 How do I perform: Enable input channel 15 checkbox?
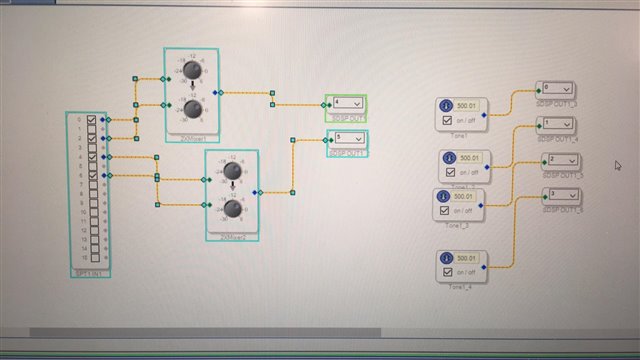pyautogui.click(x=96, y=258)
